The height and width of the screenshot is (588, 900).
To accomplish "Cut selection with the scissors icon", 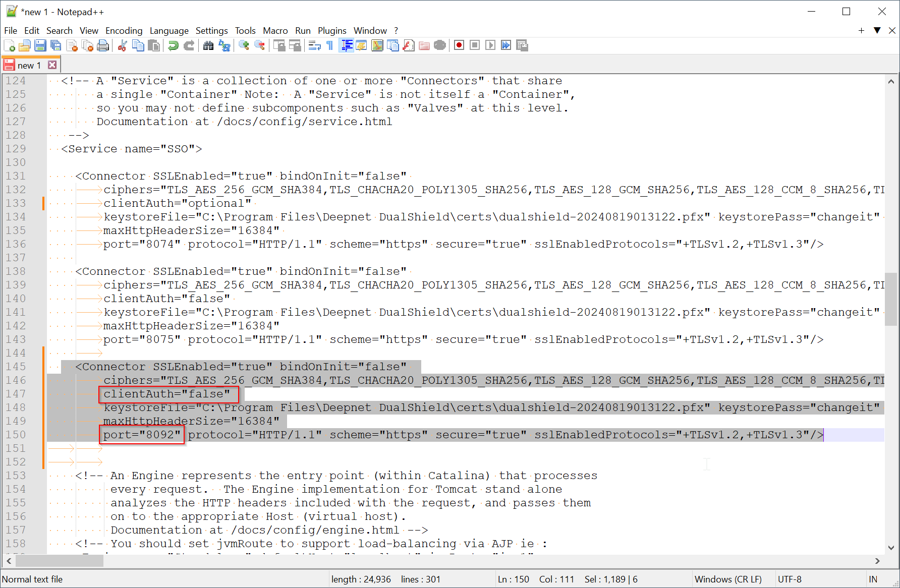I will (x=122, y=46).
